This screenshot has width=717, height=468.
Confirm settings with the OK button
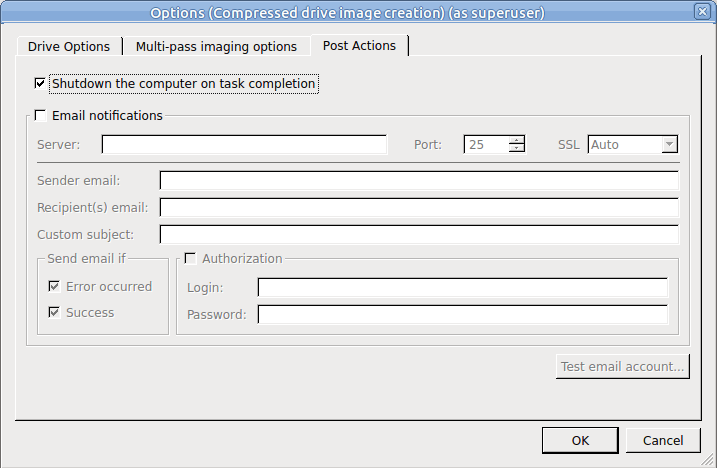click(580, 440)
